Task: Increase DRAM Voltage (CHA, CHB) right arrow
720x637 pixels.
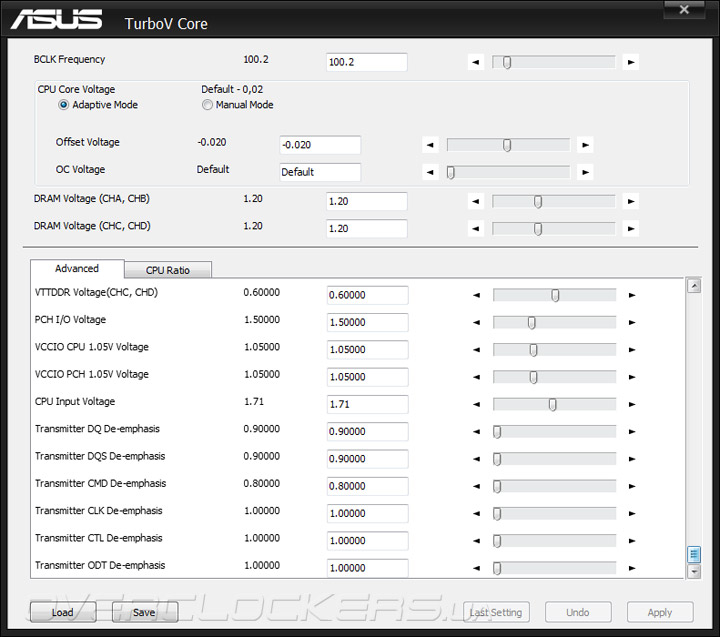Action: tap(631, 201)
